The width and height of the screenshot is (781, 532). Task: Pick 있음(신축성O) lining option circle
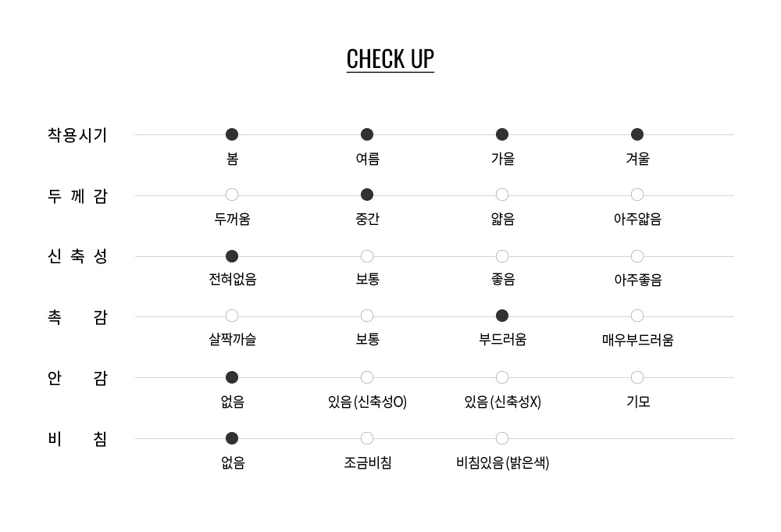[367, 377]
